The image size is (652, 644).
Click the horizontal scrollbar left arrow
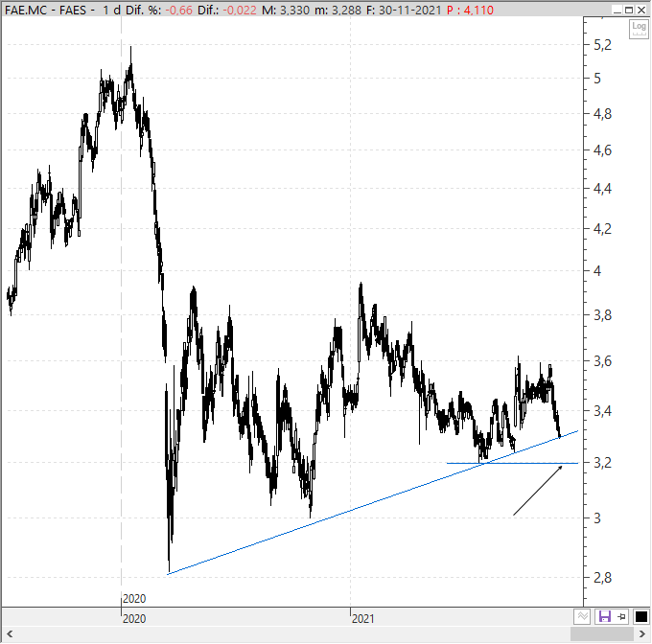[10, 634]
